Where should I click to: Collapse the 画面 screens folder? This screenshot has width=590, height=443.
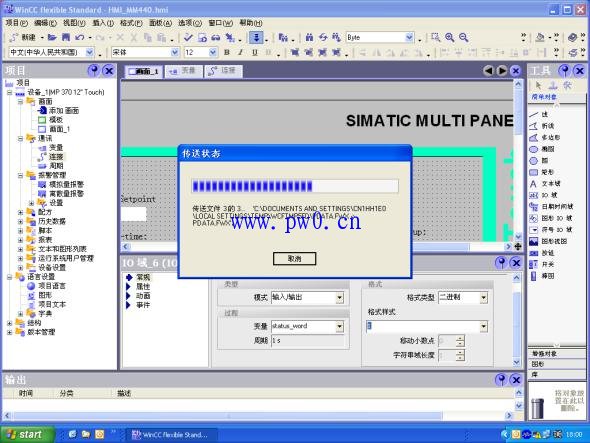(x=20, y=102)
